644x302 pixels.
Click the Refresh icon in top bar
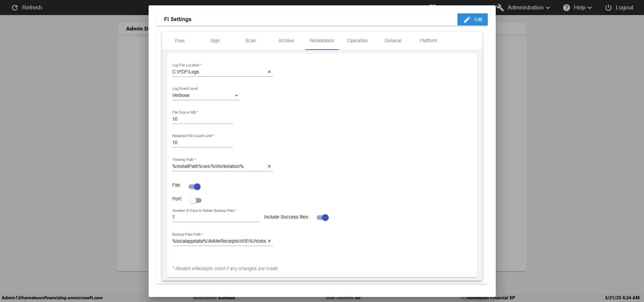[x=15, y=7]
